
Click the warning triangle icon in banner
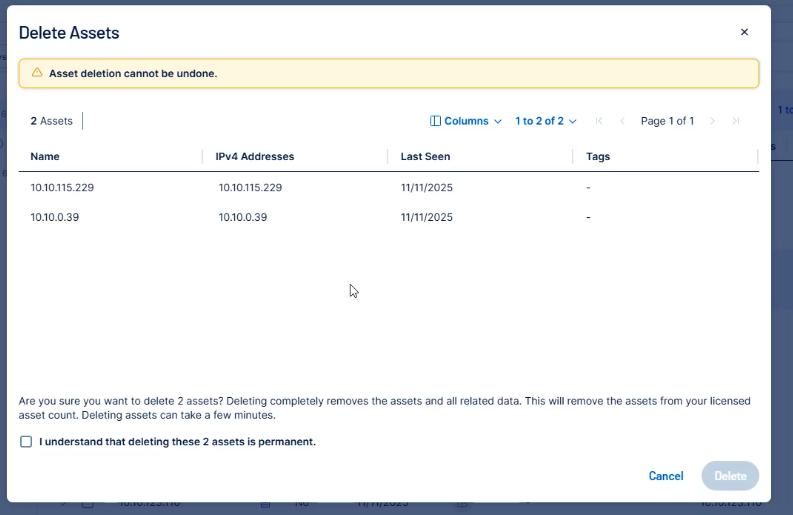pyautogui.click(x=37, y=73)
